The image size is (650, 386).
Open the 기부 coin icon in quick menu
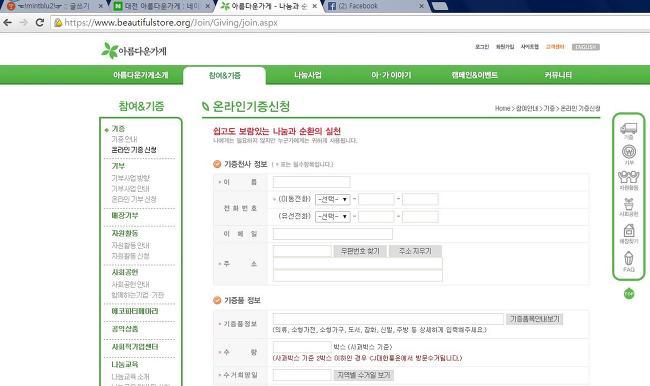629,155
